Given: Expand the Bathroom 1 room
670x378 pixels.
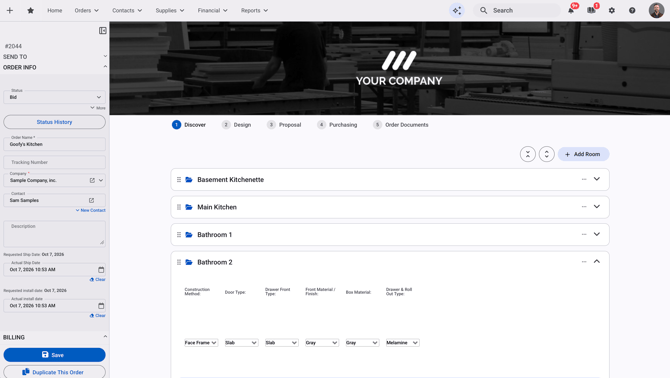Looking at the screenshot, I should [x=597, y=234].
